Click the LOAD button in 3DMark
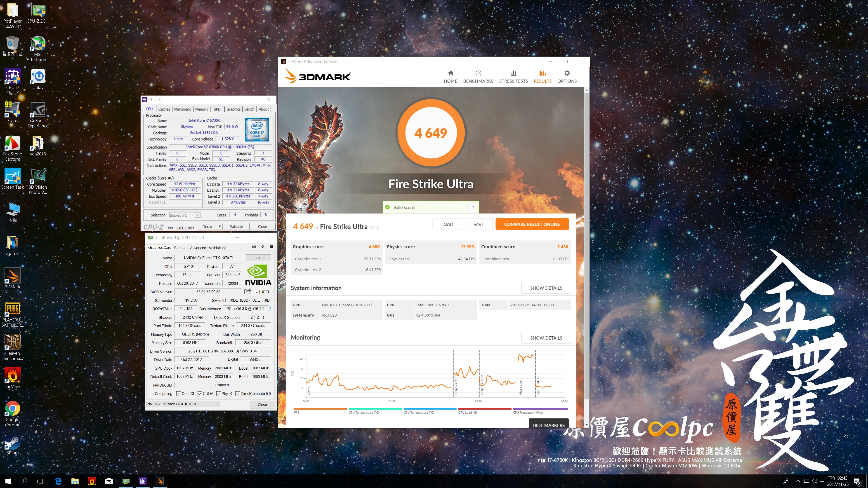Image resolution: width=868 pixels, height=488 pixels. pyautogui.click(x=447, y=224)
